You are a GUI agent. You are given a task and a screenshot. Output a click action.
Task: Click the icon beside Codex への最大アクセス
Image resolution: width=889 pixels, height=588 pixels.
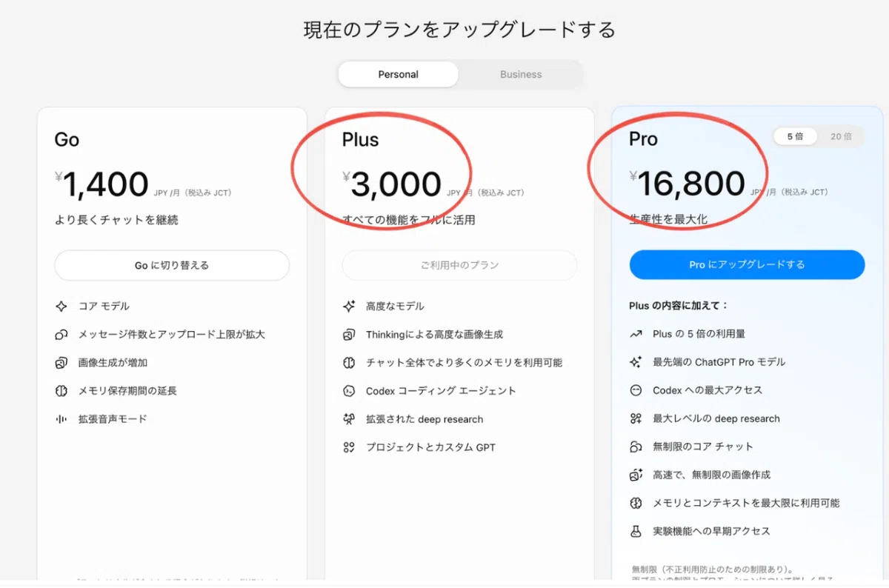(x=636, y=390)
